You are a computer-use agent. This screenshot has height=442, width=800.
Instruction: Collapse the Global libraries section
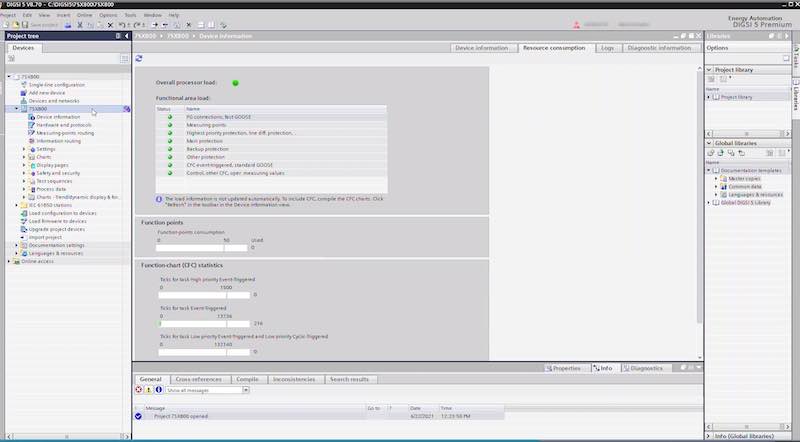click(x=709, y=143)
